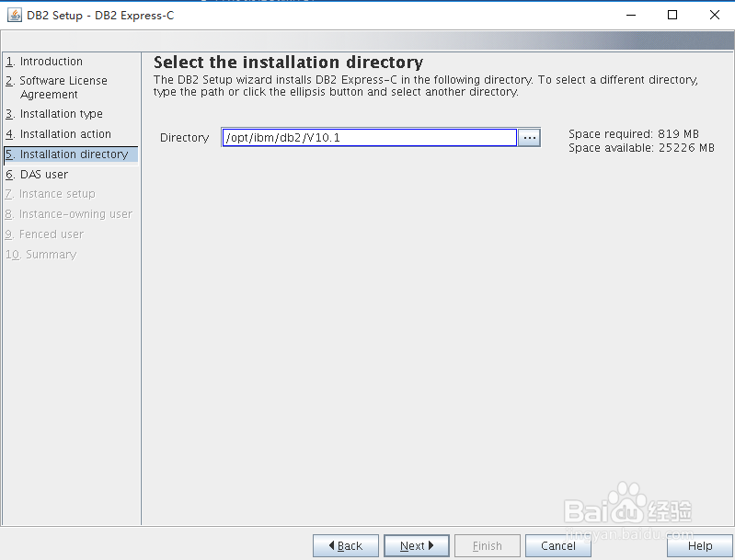Click the 'Space available: 25226 MB' text
Image resolution: width=735 pixels, height=560 pixels.
tap(641, 148)
